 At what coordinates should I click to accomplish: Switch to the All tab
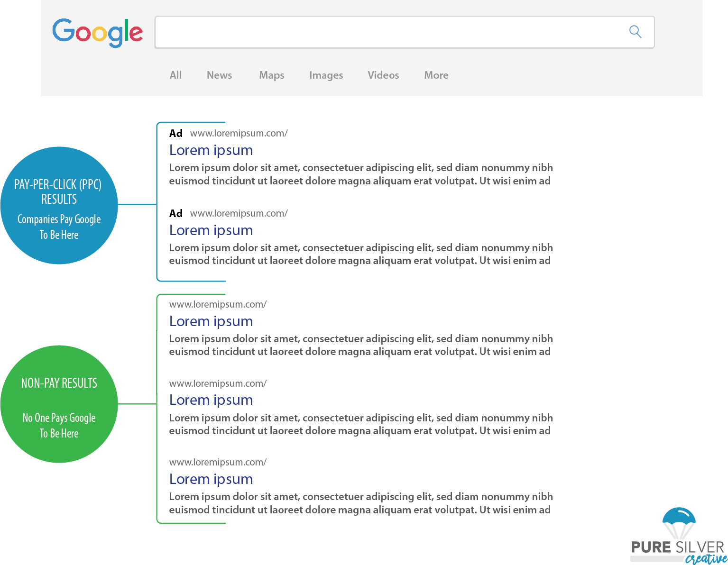175,75
